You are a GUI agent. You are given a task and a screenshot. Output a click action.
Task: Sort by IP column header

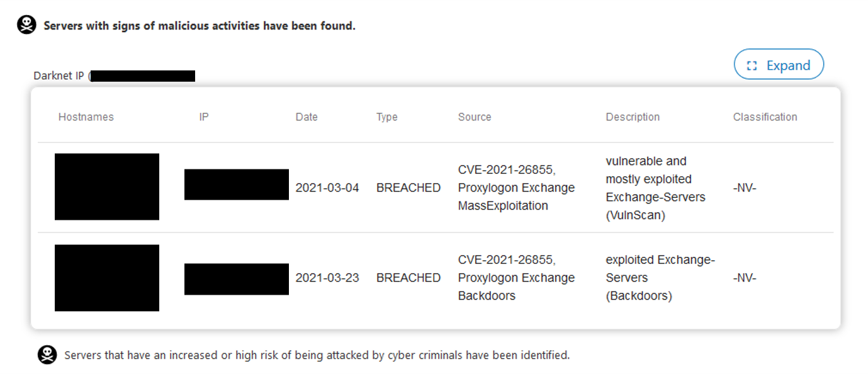(204, 117)
